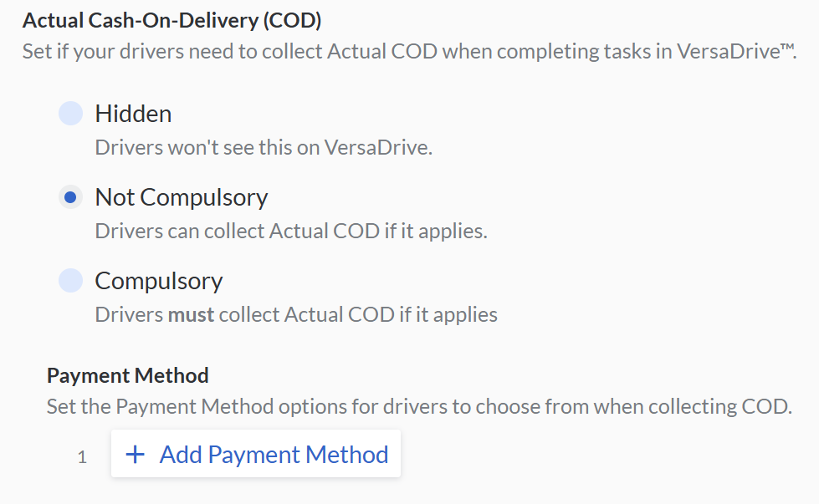
Task: Select the Not Compulsory radio button
Action: (70, 197)
